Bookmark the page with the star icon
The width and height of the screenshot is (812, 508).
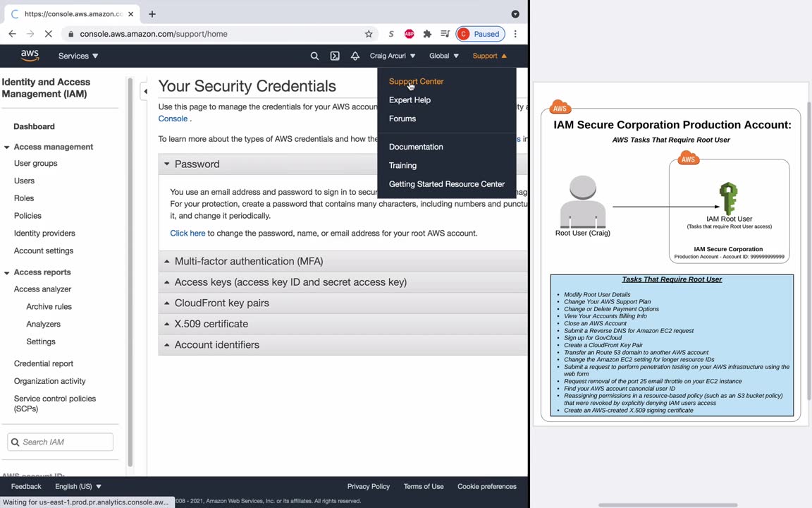tap(369, 34)
